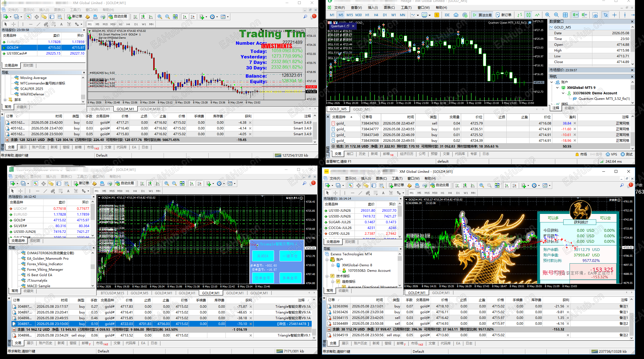
Task: Click signals icon in dragon chart terminal toolbar
Action: tap(425, 186)
